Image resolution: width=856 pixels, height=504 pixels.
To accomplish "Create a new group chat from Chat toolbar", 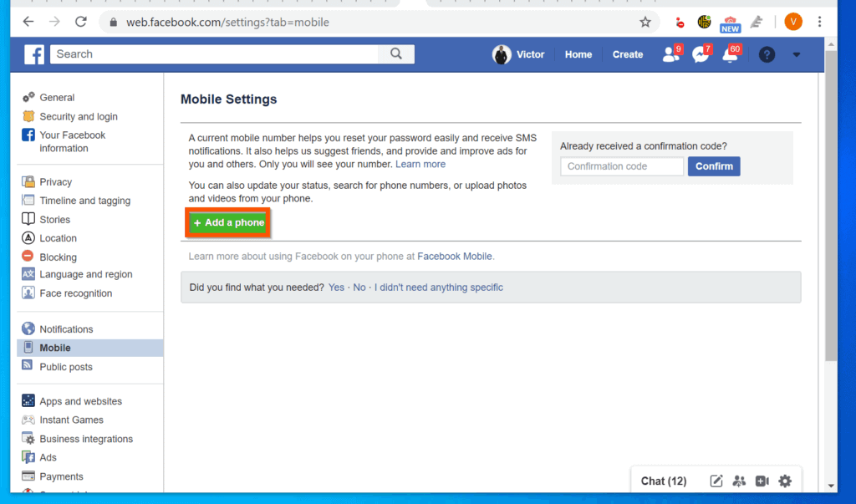I will point(739,481).
